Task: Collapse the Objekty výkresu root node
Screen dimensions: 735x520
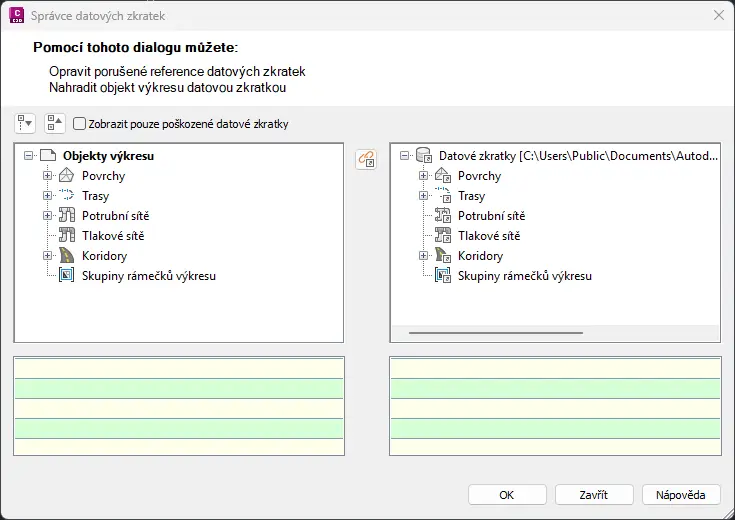Action: click(x=28, y=156)
